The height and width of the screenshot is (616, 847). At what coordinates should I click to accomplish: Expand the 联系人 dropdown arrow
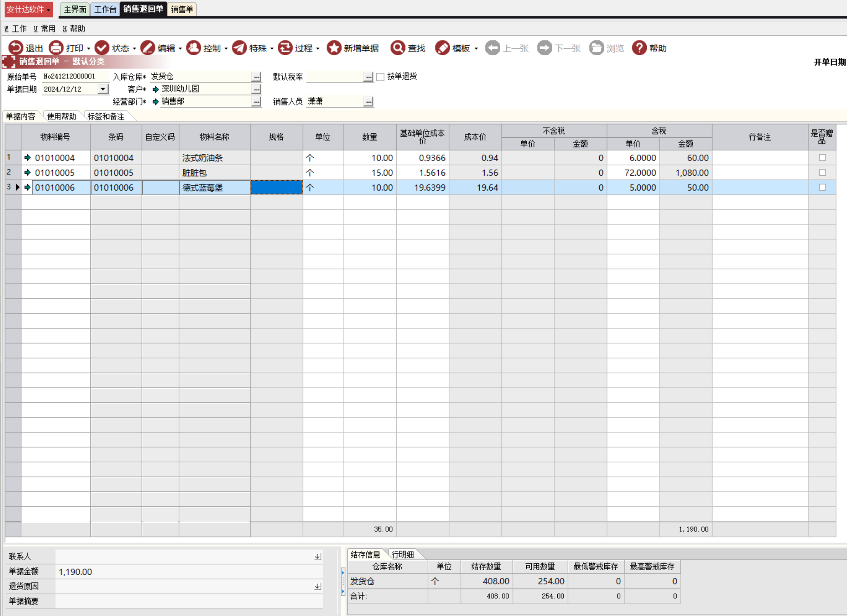(x=317, y=557)
